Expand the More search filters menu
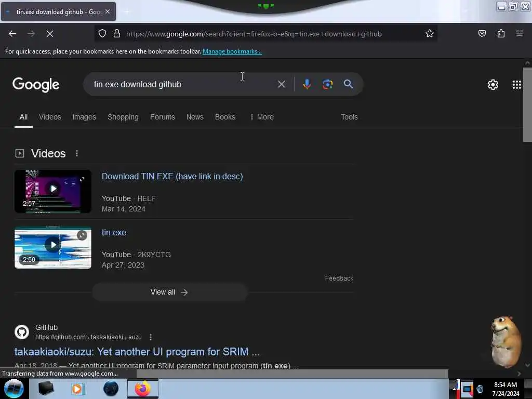 point(262,117)
